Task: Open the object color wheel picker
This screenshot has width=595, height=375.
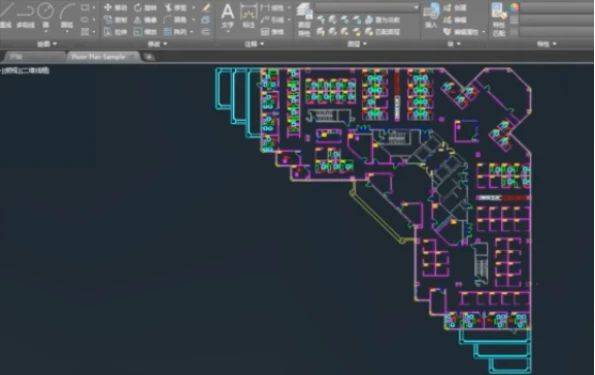Action: click(x=514, y=8)
